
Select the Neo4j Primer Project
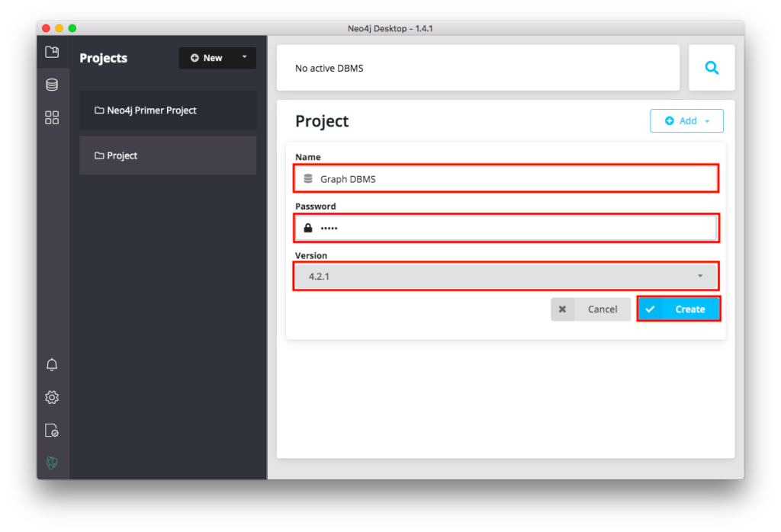pos(168,111)
